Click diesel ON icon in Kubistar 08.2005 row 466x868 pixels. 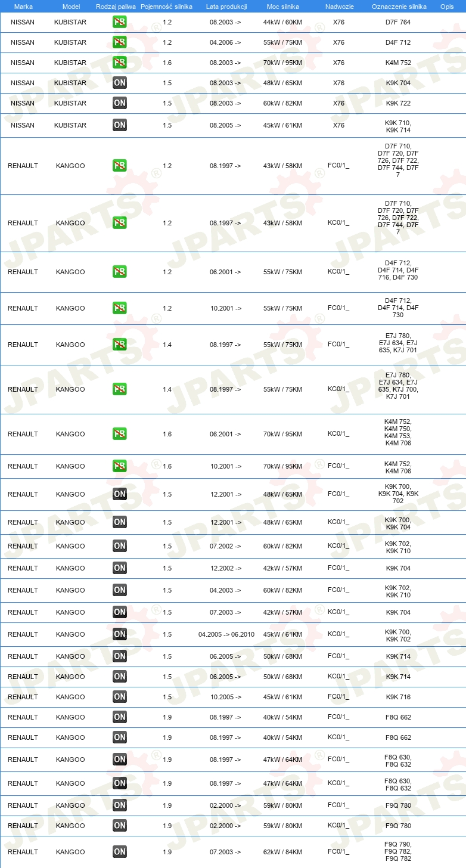pyautogui.click(x=120, y=125)
